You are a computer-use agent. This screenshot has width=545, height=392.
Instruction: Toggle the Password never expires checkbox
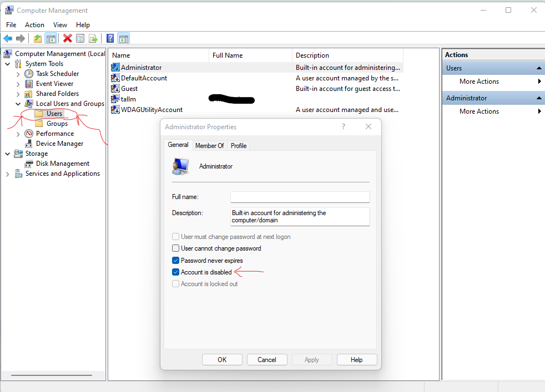176,261
